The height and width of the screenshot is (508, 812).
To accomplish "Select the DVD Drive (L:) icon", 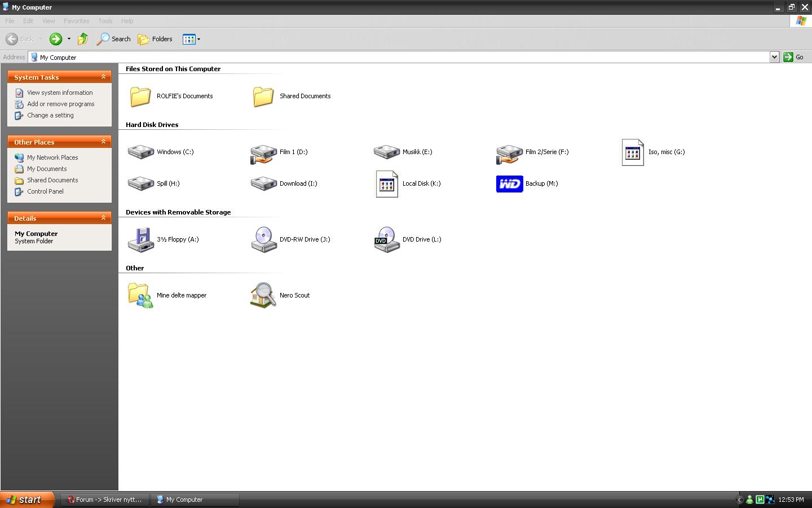I will point(387,239).
